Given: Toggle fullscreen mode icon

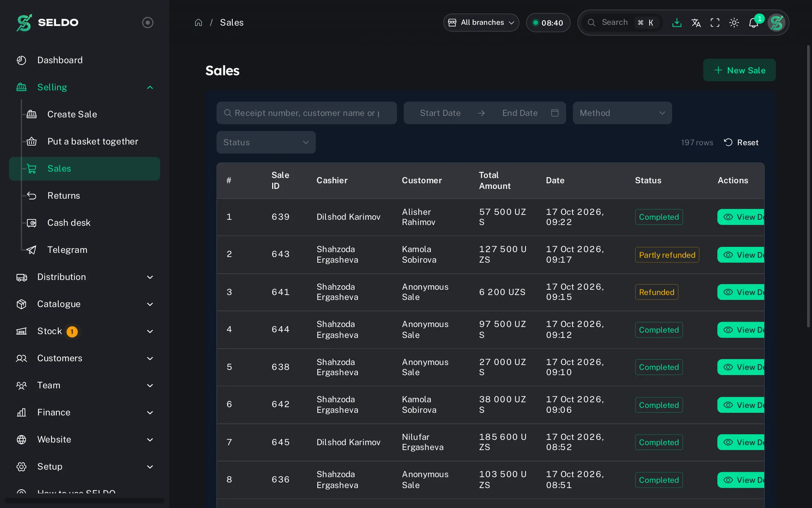Looking at the screenshot, I should [715, 23].
